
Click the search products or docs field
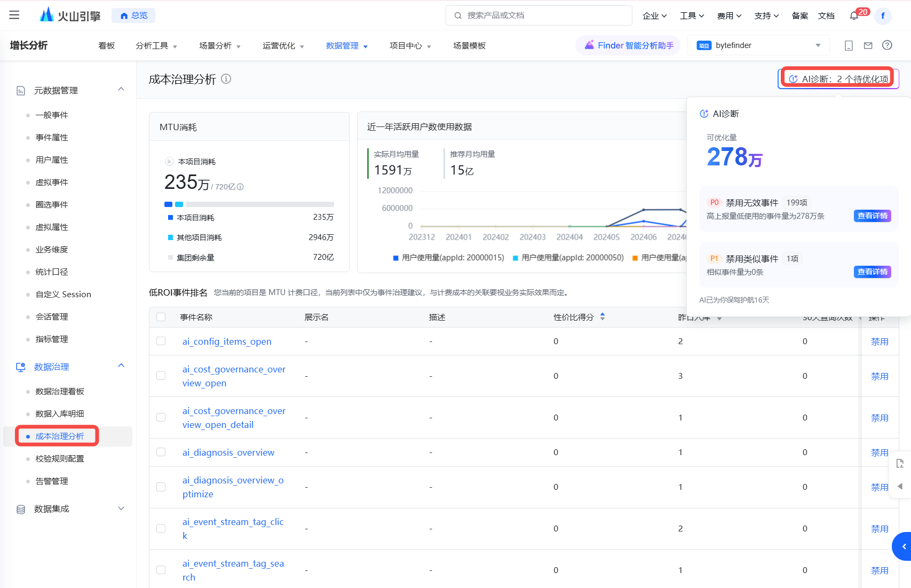click(x=539, y=15)
